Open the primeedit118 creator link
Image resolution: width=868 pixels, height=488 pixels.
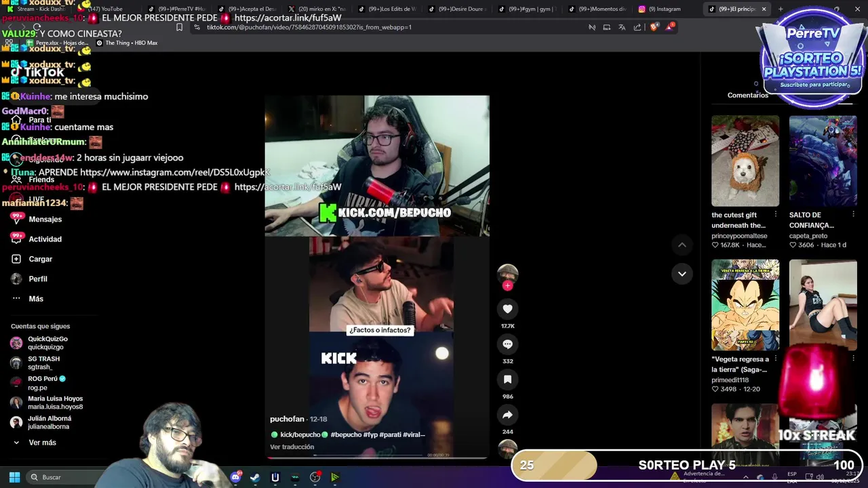(x=730, y=380)
